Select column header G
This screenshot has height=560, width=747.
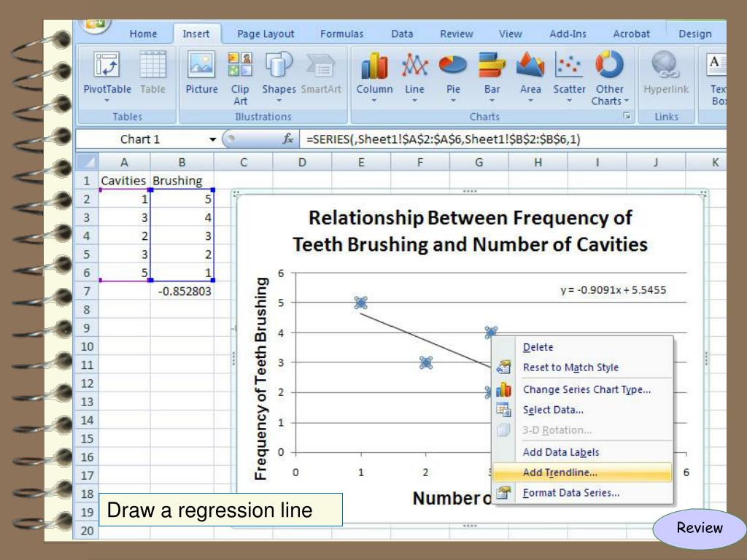pyautogui.click(x=479, y=162)
